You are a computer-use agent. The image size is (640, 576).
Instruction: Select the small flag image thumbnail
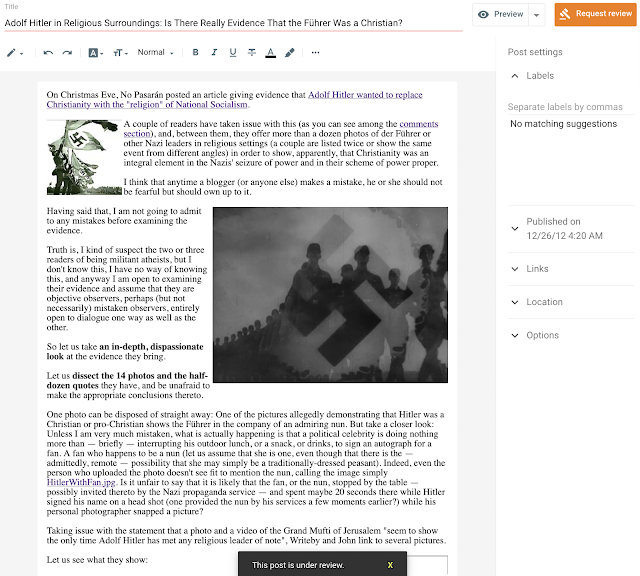(x=84, y=157)
